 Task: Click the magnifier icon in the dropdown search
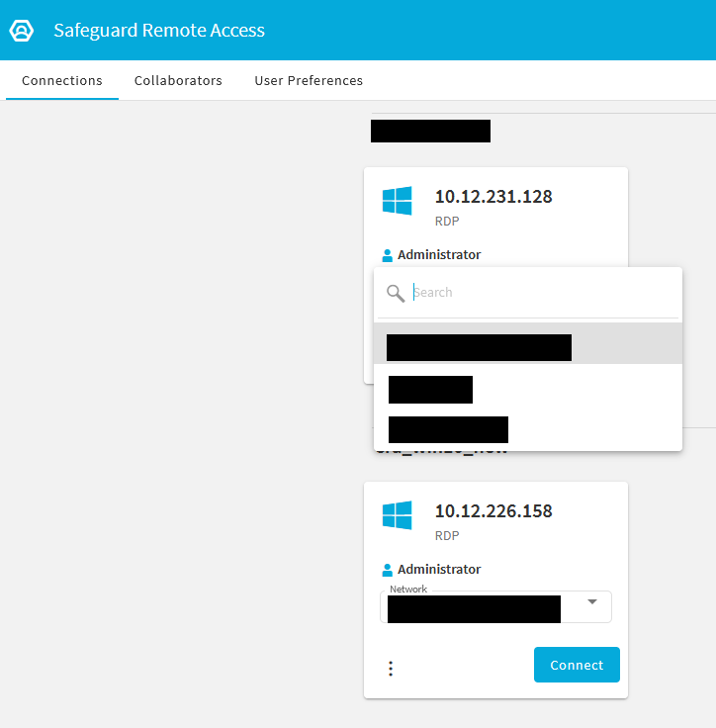coord(396,293)
